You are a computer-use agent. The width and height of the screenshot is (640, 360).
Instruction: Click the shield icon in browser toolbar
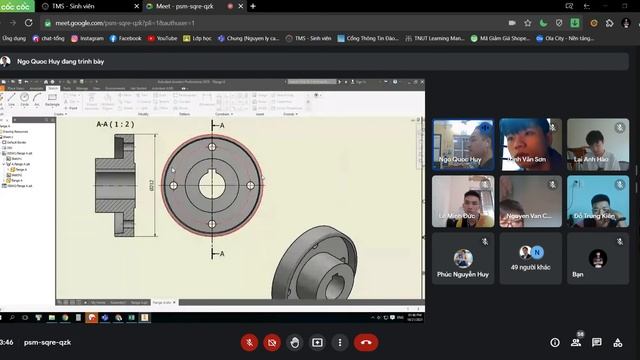(559, 23)
